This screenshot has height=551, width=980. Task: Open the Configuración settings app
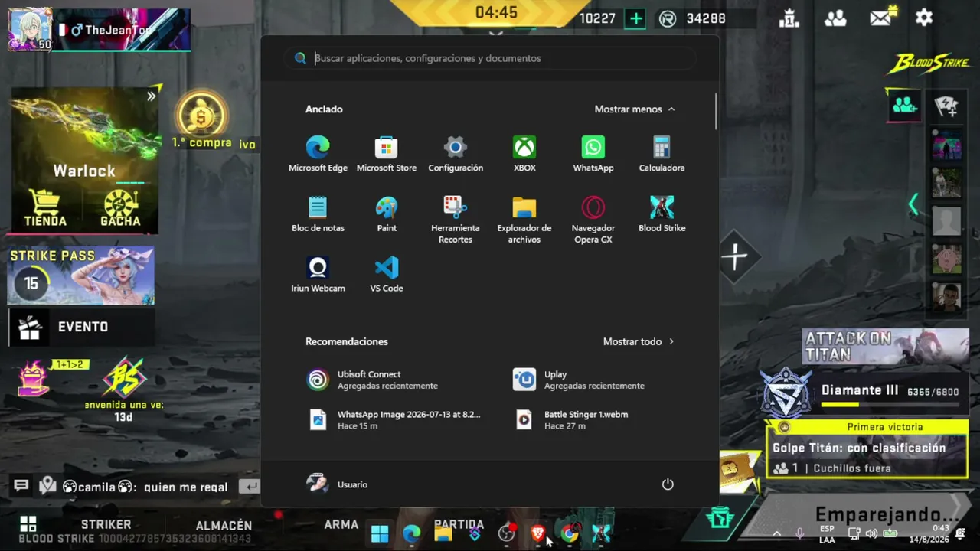click(456, 154)
